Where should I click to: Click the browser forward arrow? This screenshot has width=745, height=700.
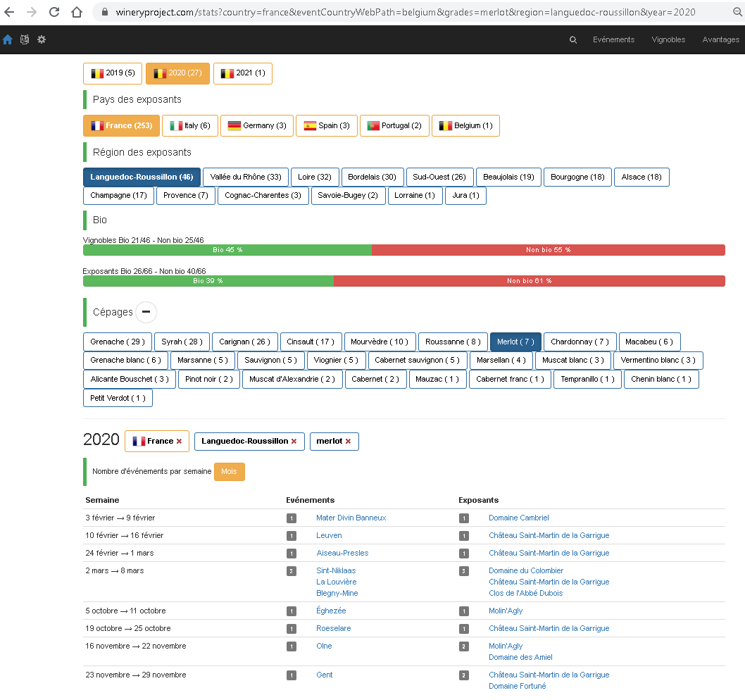pos(32,12)
